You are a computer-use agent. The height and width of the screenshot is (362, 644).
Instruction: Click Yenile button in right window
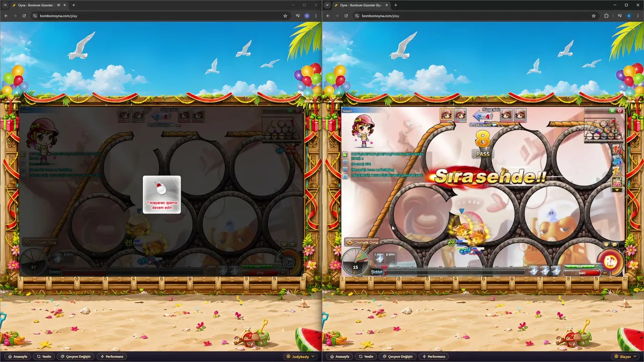click(366, 356)
